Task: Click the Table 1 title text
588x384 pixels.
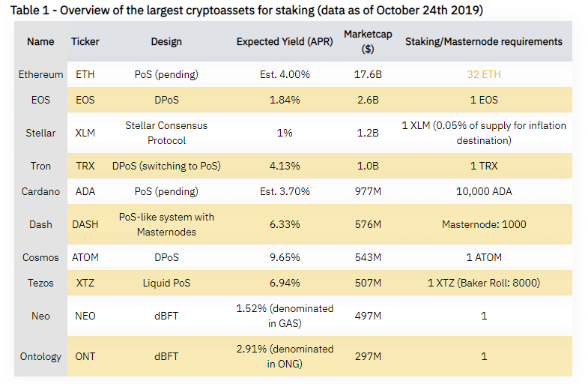Action: 246,10
